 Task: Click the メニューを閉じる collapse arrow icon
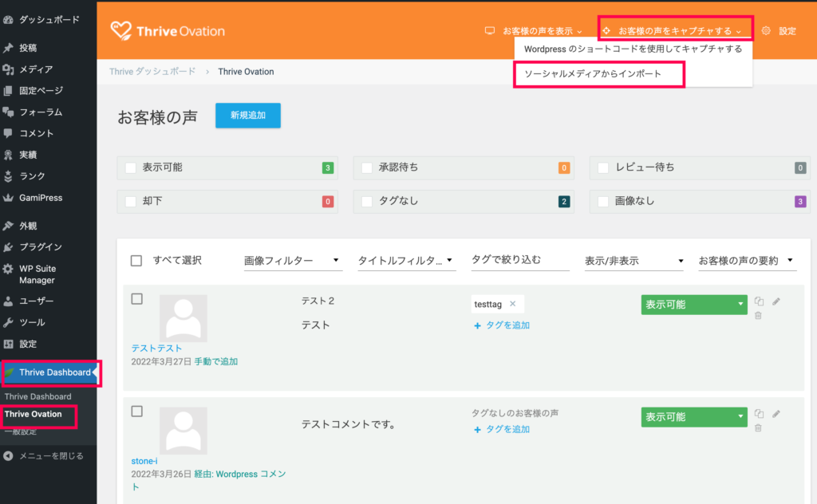[8, 456]
